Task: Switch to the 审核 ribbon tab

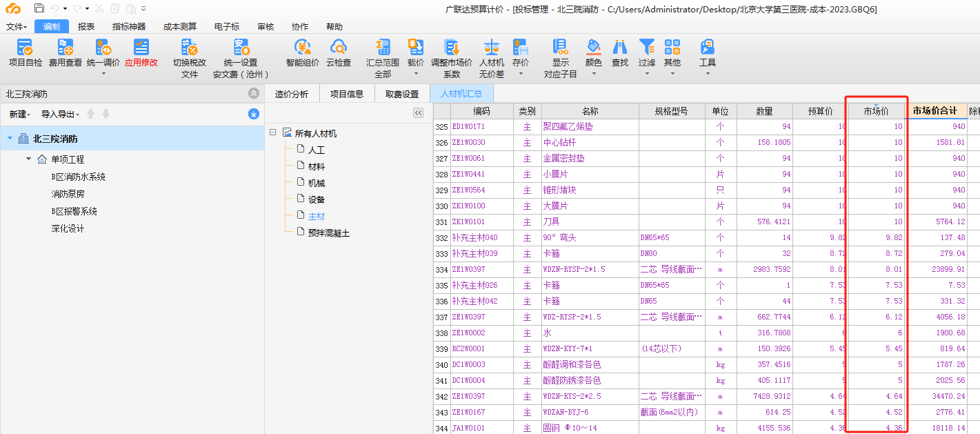Action: tap(266, 27)
